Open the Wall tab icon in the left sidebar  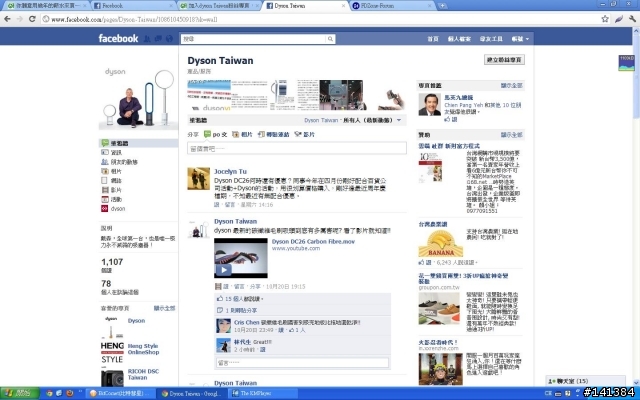[105, 143]
